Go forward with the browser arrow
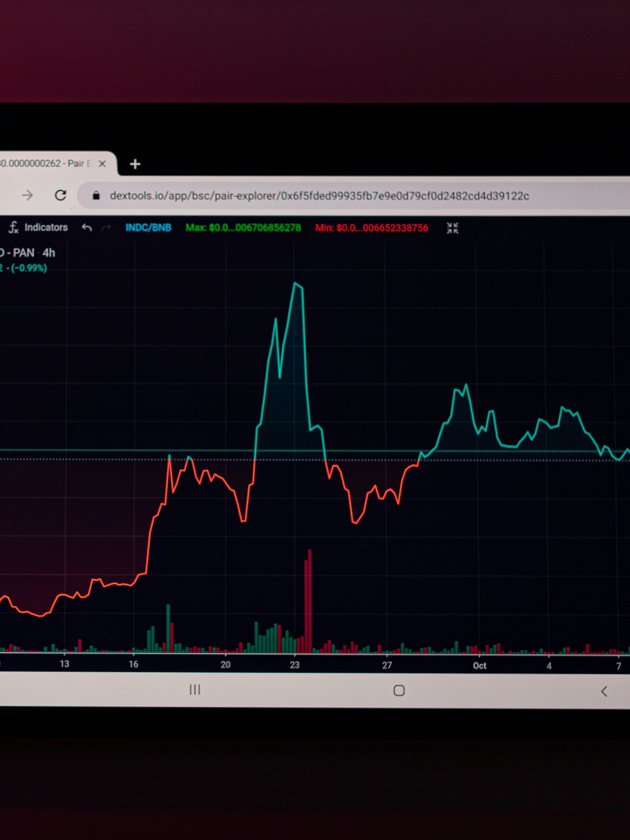 tap(27, 196)
